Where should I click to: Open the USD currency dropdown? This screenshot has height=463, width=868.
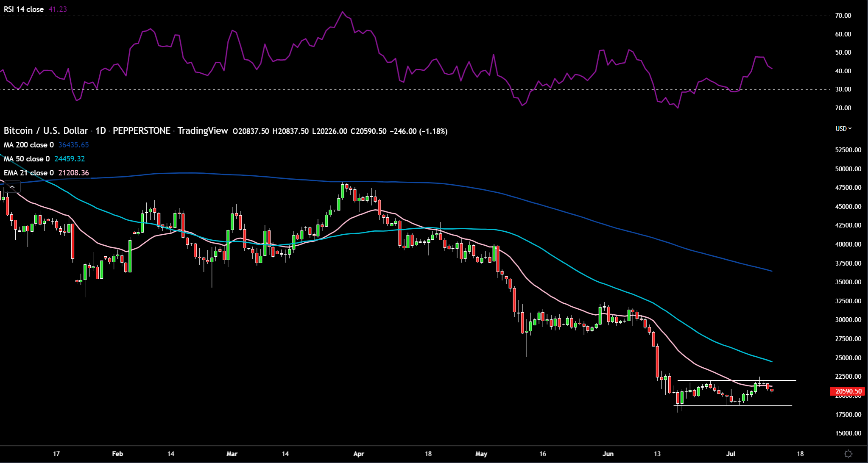843,129
